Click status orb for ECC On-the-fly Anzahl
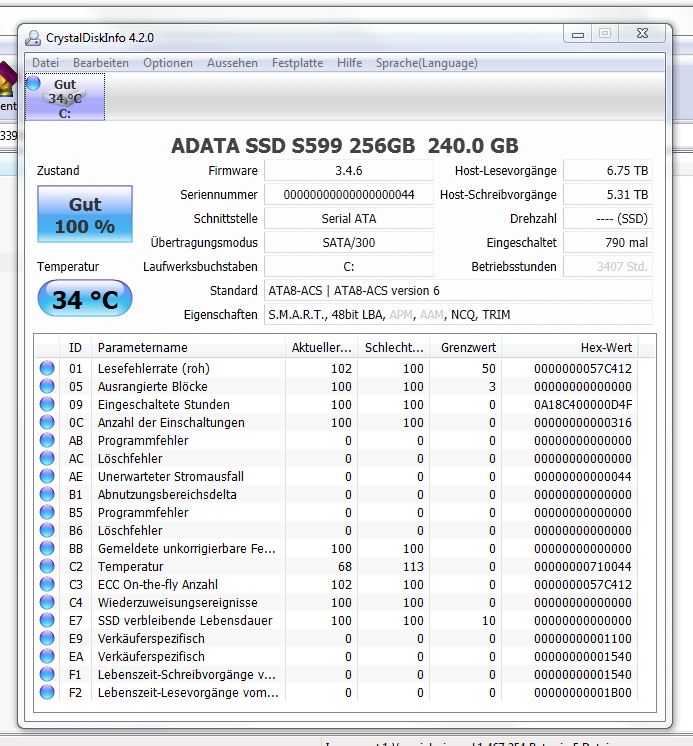Image resolution: width=693 pixels, height=746 pixels. (47, 584)
